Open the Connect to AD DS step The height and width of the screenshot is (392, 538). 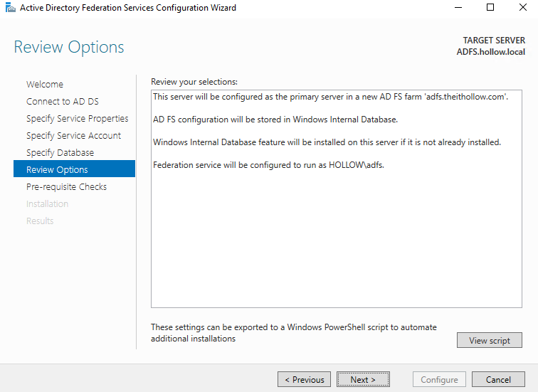(x=63, y=102)
